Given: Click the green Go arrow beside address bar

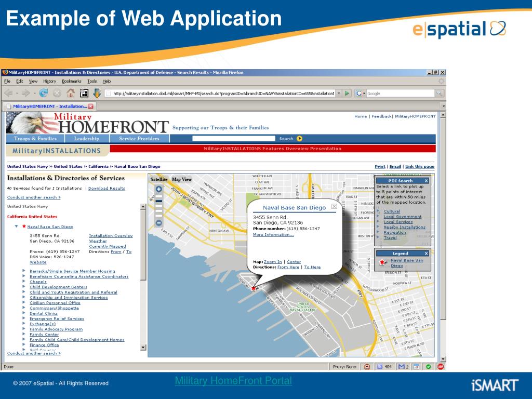Looking at the screenshot, I should (347, 94).
